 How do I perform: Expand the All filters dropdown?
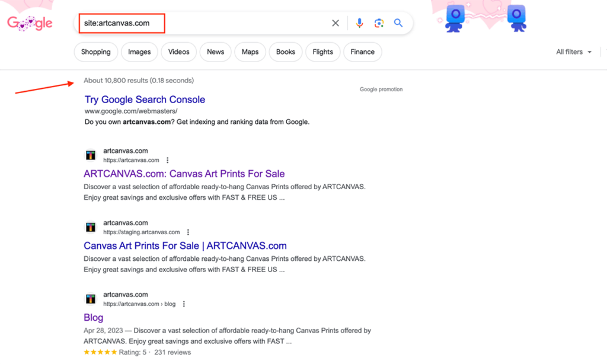point(573,52)
